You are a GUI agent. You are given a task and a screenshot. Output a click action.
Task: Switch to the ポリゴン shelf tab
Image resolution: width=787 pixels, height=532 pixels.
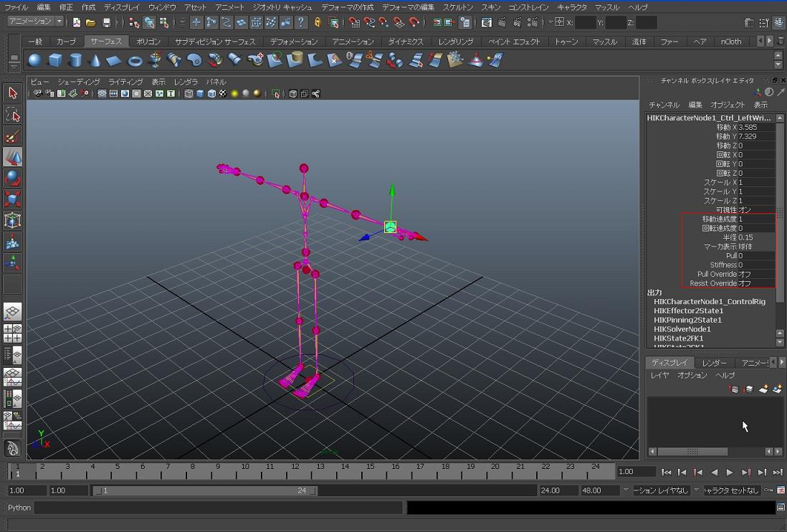[x=148, y=42]
